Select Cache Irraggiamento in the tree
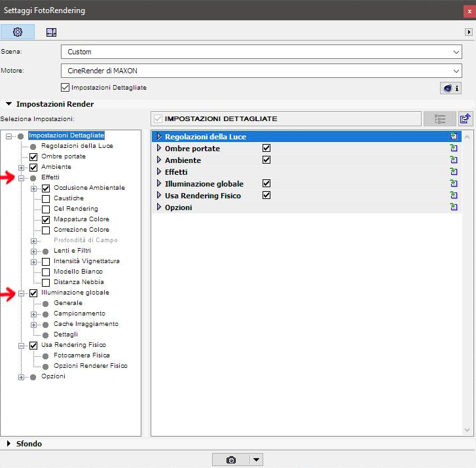 pyautogui.click(x=86, y=324)
